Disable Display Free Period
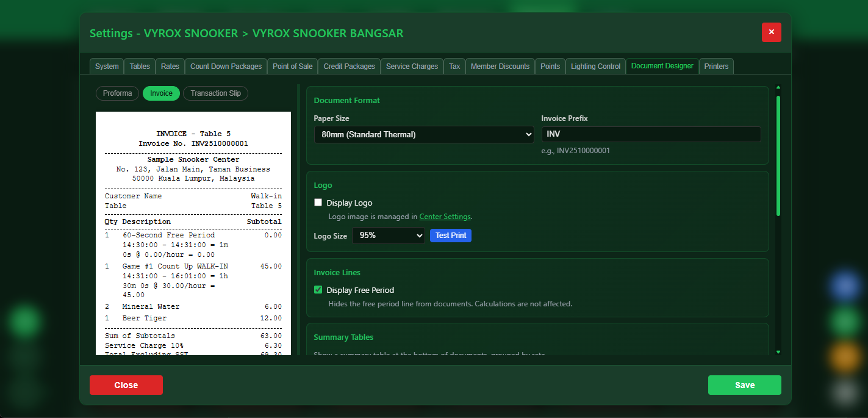 (x=318, y=290)
